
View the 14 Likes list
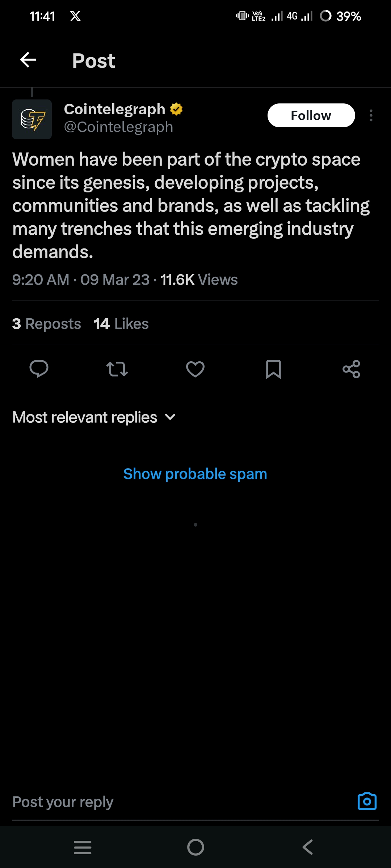(x=121, y=324)
